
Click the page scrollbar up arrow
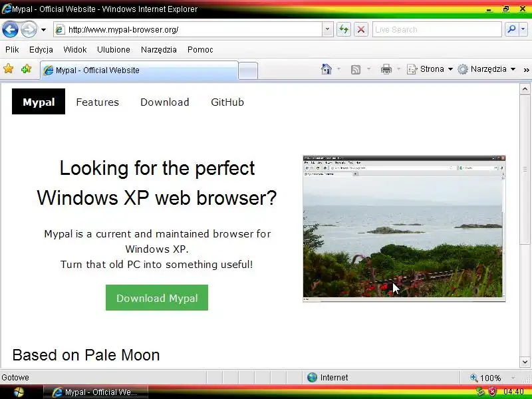point(525,89)
